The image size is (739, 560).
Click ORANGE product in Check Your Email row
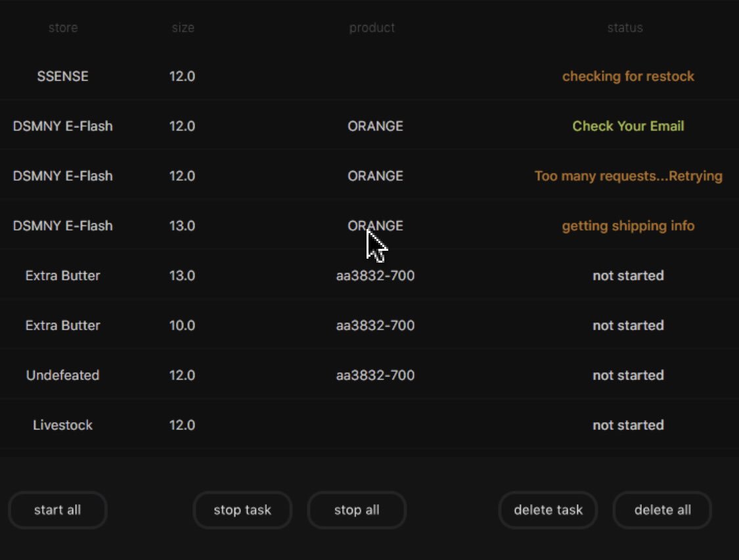(x=375, y=126)
